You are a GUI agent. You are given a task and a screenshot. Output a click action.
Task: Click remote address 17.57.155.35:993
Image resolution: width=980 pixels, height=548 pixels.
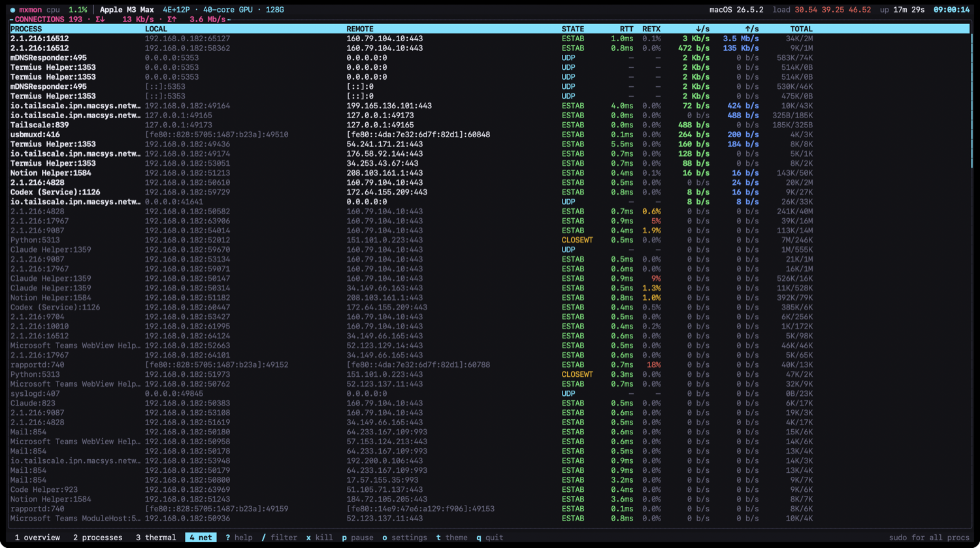point(382,480)
